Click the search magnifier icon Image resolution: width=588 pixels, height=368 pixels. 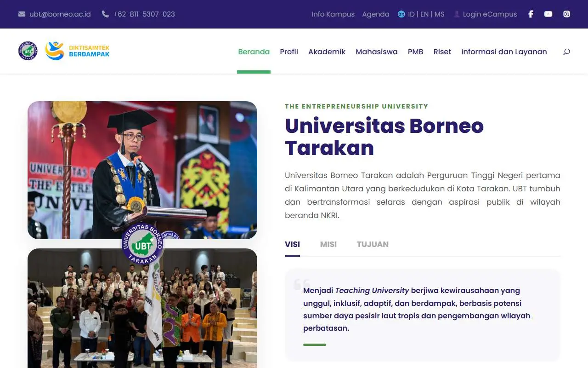click(x=566, y=52)
